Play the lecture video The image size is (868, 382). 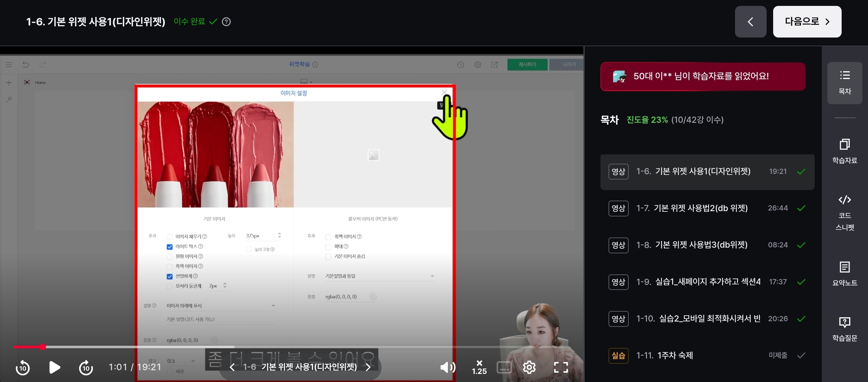(x=55, y=367)
